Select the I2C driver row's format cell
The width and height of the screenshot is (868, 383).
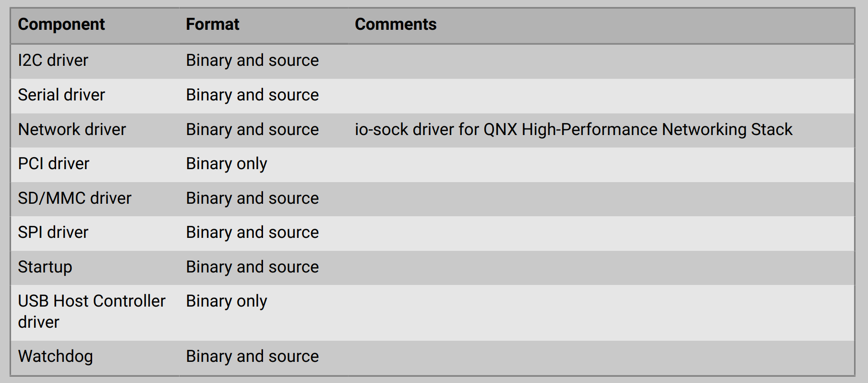253,61
